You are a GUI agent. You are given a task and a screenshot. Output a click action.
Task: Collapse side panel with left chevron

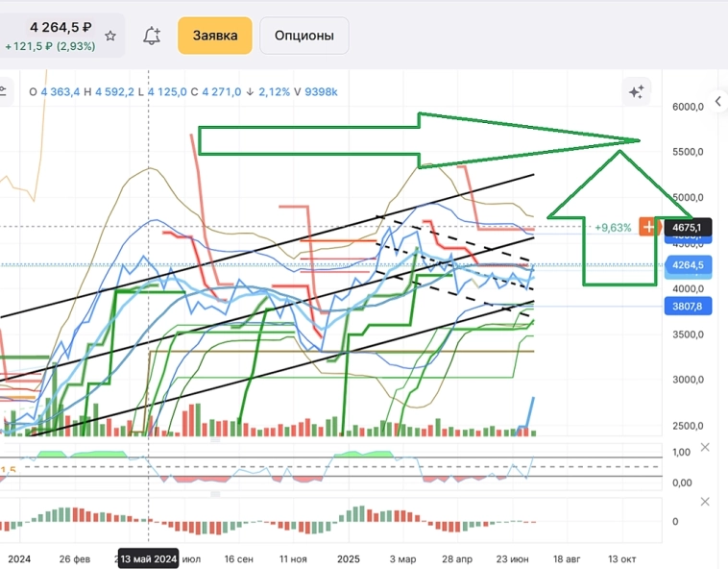tap(717, 102)
